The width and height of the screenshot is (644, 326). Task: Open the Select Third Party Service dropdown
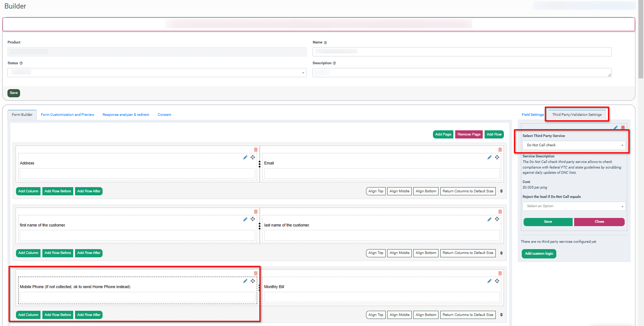(x=574, y=145)
